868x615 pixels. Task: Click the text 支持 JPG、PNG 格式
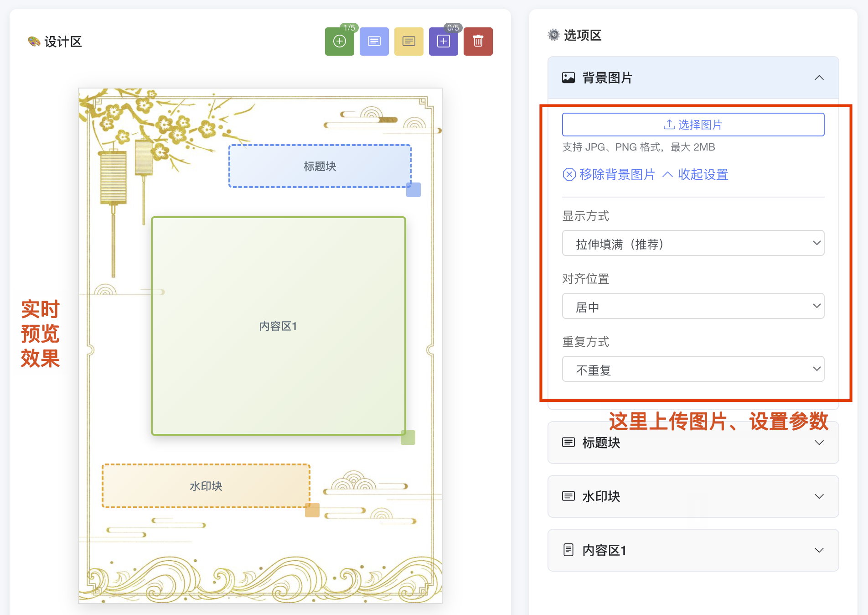611,147
